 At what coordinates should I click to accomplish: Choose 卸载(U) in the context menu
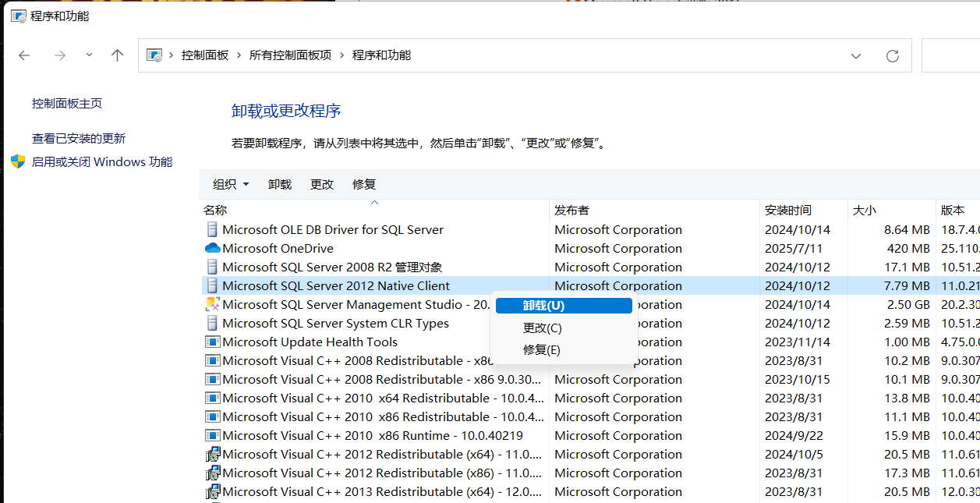[x=564, y=306]
